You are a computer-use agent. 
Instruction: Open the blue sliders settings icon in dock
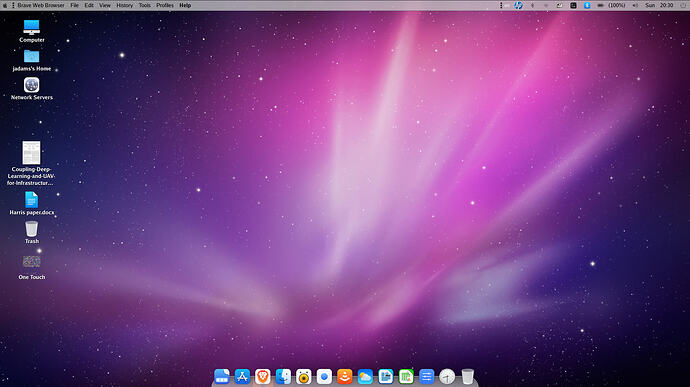426,376
